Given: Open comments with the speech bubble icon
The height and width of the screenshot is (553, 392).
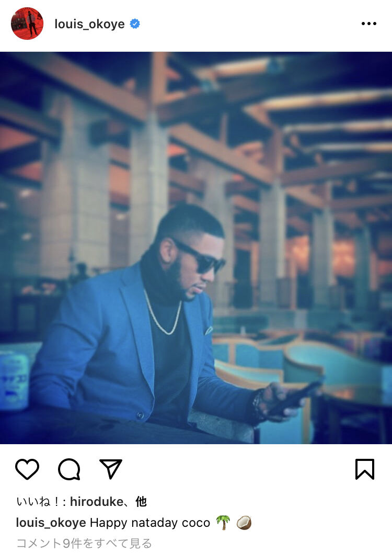Looking at the screenshot, I should click(x=69, y=469).
